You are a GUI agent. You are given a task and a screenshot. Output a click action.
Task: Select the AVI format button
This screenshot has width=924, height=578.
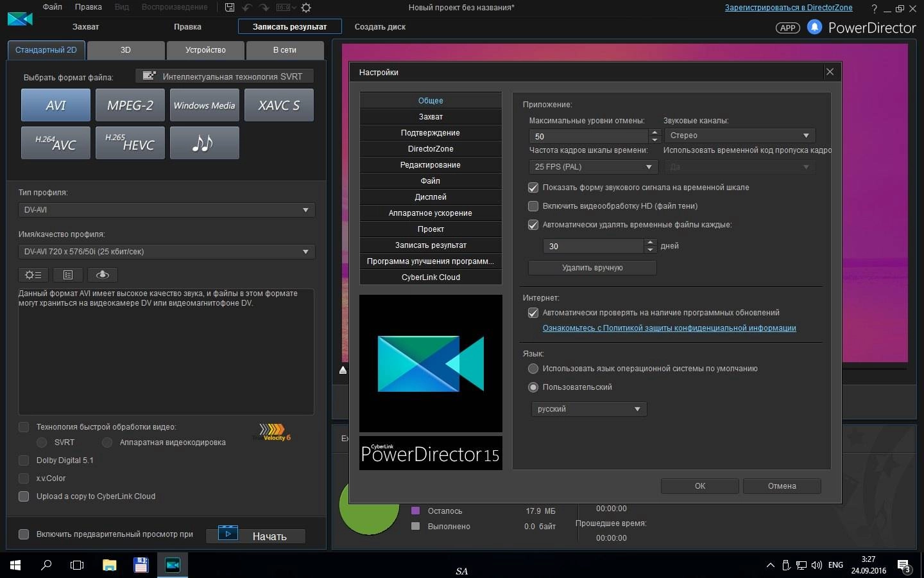pos(56,105)
